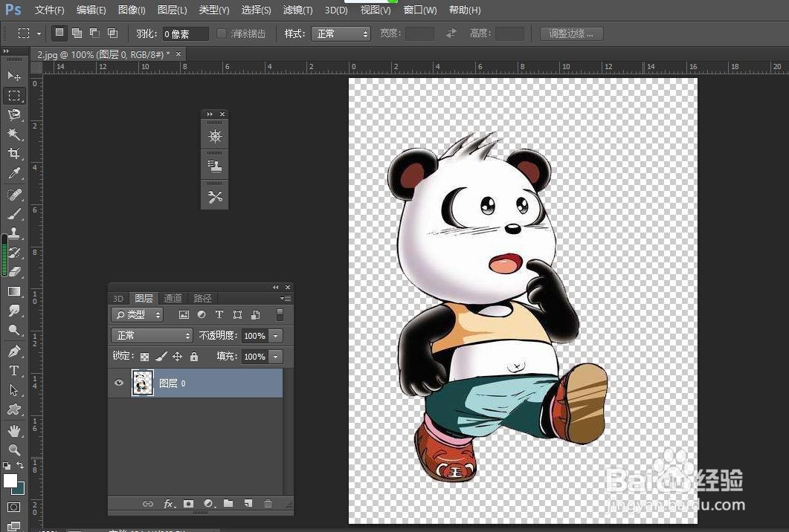Image resolution: width=789 pixels, height=532 pixels.
Task: Select the History Brush tool
Action: tap(14, 253)
